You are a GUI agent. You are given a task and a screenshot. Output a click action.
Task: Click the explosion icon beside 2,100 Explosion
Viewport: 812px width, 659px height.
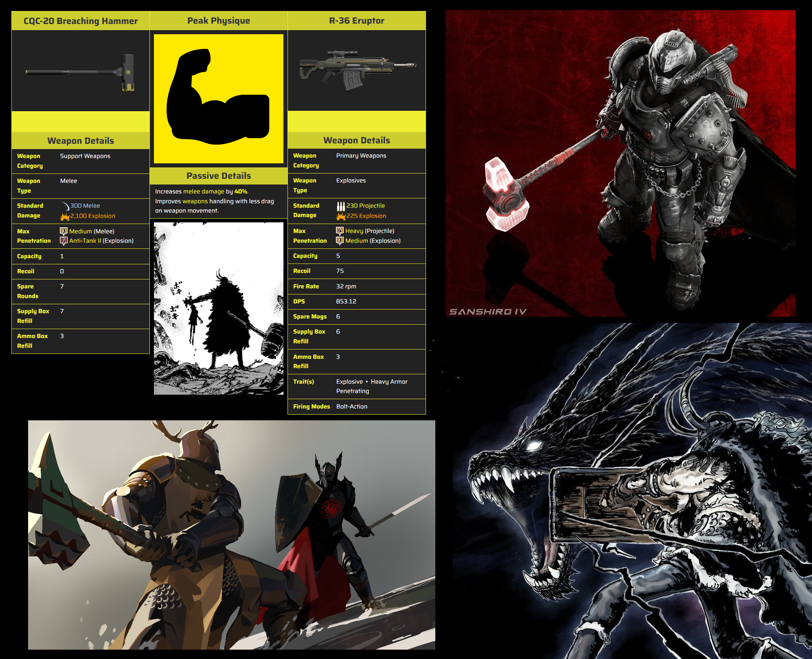pos(65,216)
